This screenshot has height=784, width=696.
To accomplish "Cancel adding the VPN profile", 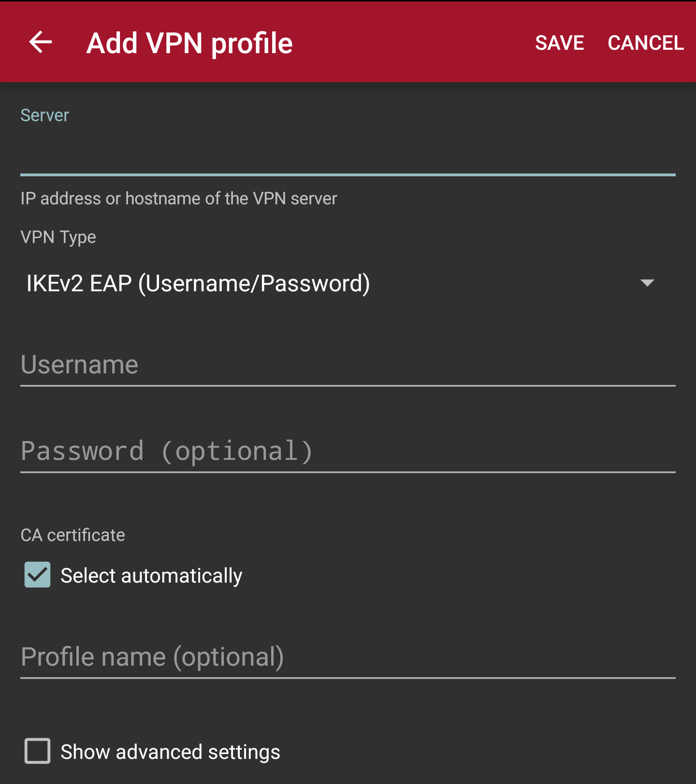I will tap(645, 43).
